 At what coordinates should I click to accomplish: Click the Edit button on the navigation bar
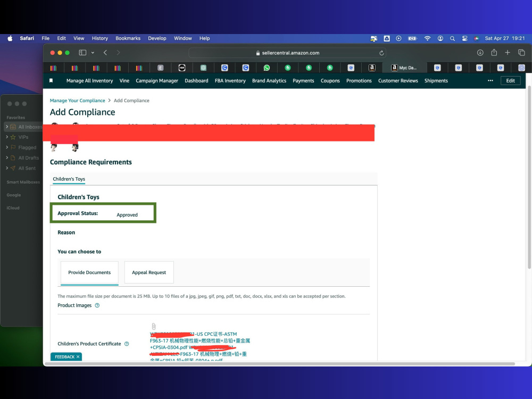[x=510, y=80]
